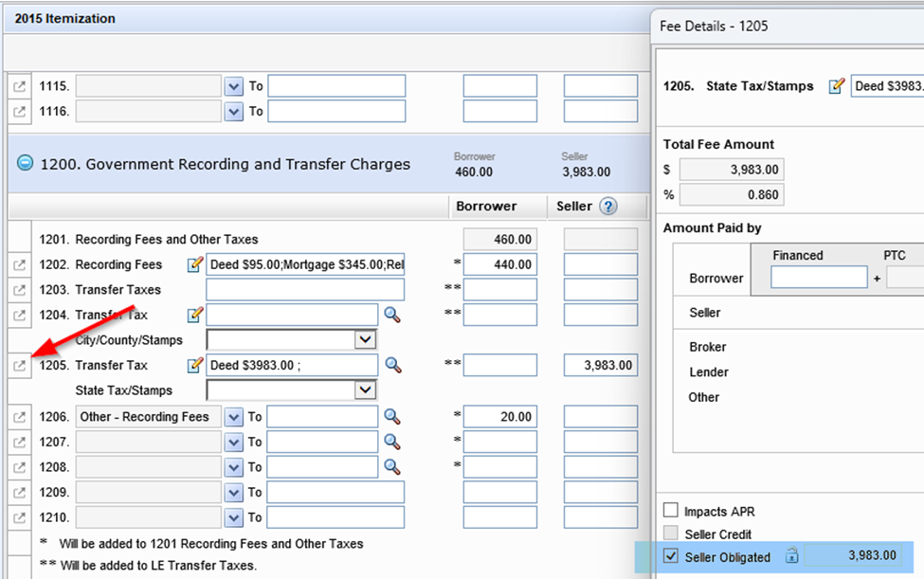The width and height of the screenshot is (924, 579).
Task: Open fee name dropdown for line 1209
Action: tap(234, 493)
